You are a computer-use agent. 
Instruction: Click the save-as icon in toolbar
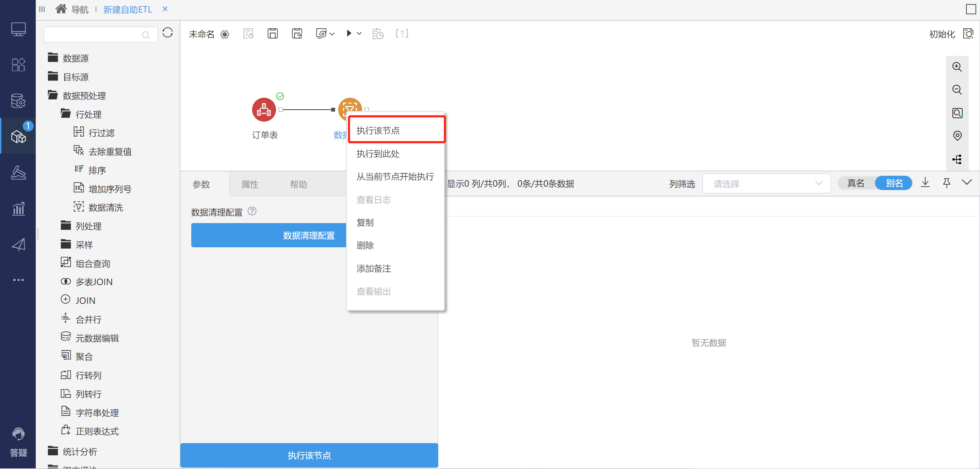297,33
